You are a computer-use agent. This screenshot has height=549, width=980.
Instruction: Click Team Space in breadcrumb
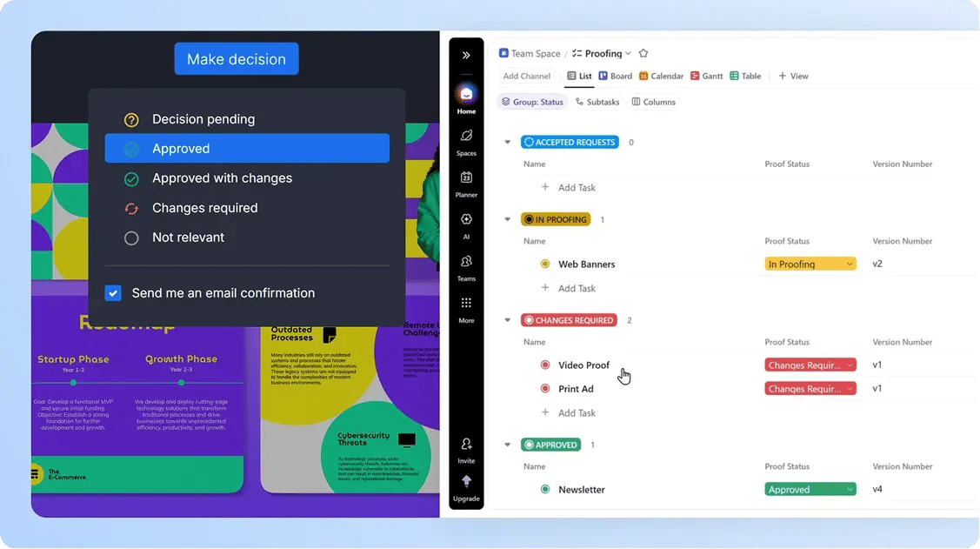536,54
